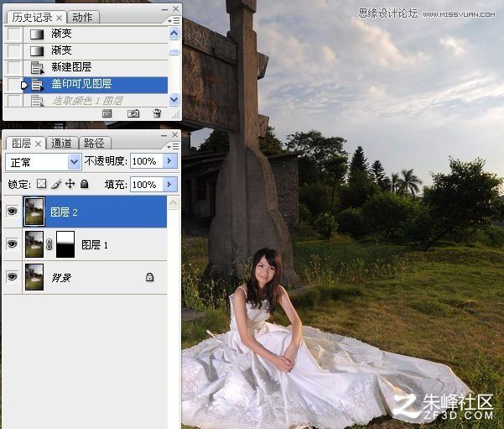Set history brush source for first 渐变
The image size is (504, 429).
tap(14, 34)
